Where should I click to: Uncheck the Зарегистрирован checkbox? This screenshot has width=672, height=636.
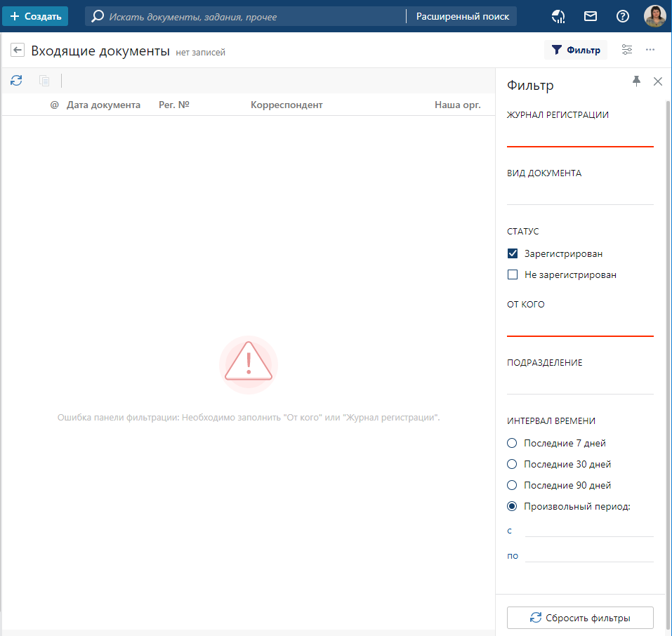(x=513, y=254)
